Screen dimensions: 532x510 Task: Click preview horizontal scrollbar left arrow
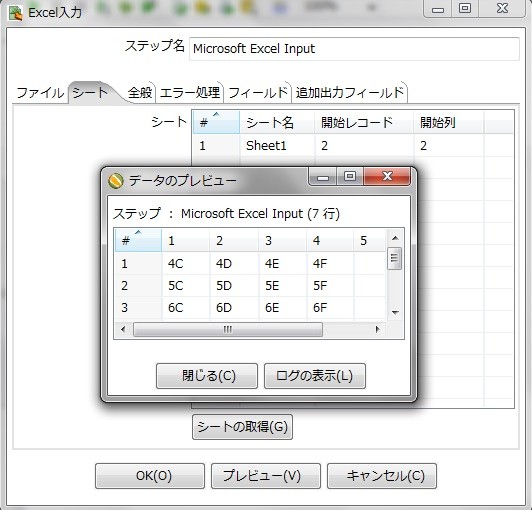click(123, 329)
